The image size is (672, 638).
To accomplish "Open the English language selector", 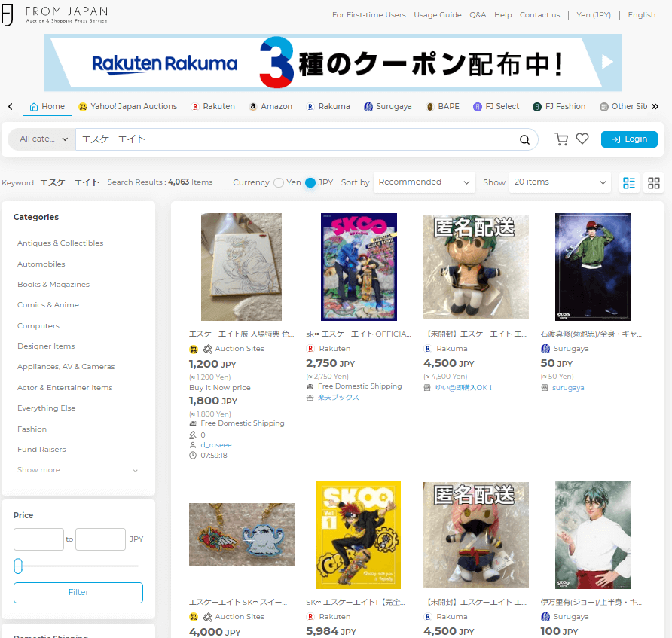I will point(642,15).
